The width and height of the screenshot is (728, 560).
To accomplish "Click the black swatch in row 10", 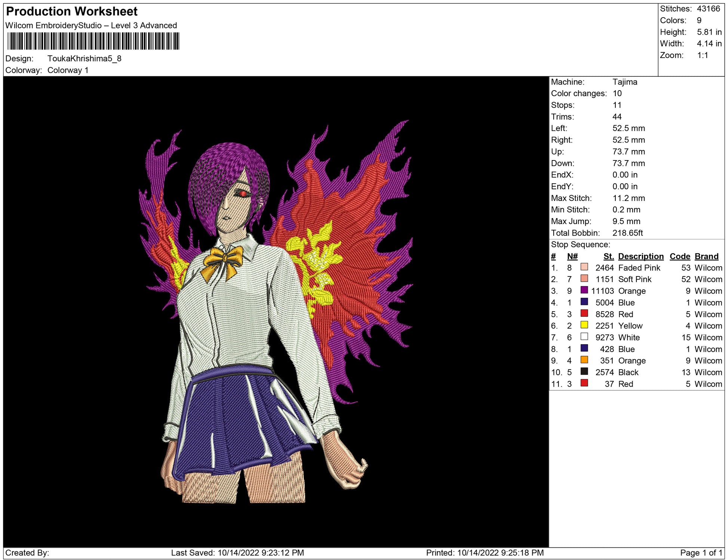I will click(584, 371).
